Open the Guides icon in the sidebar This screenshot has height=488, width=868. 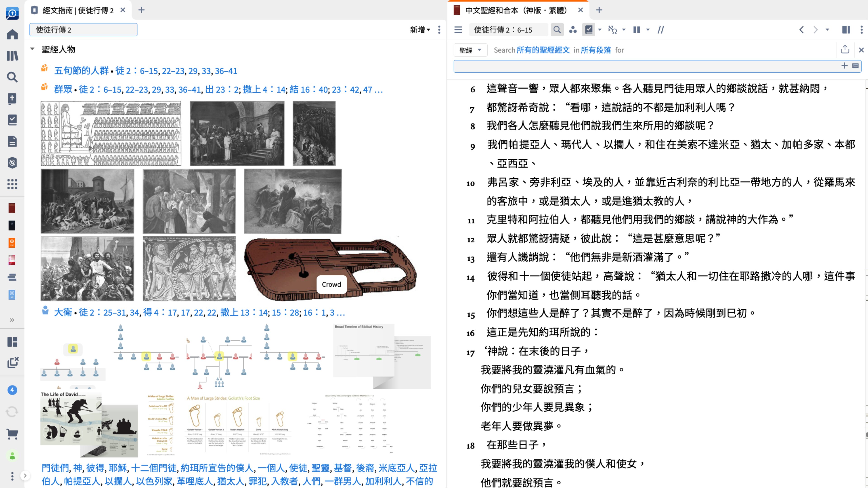point(12,163)
